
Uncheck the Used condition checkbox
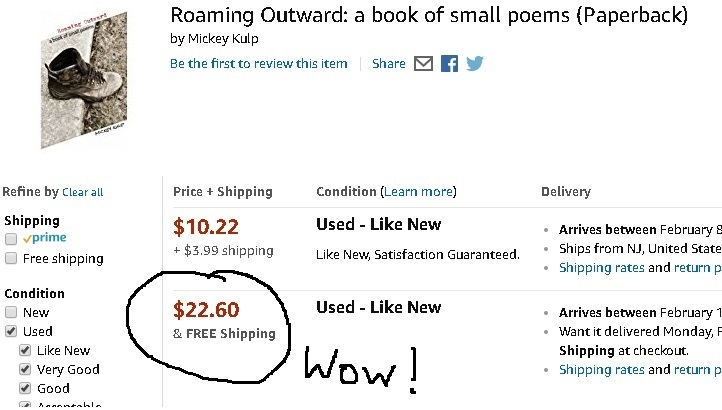pyautogui.click(x=11, y=331)
